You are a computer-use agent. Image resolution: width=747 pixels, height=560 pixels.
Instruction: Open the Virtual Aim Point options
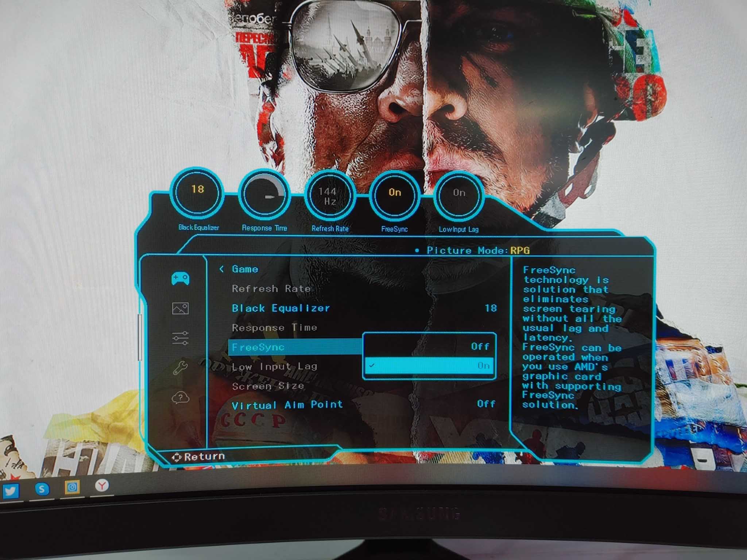[287, 404]
